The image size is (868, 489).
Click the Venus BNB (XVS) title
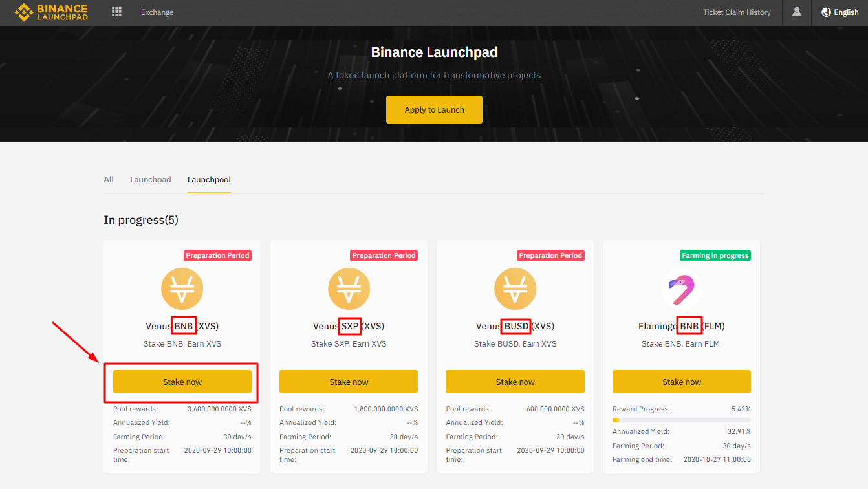pos(182,326)
